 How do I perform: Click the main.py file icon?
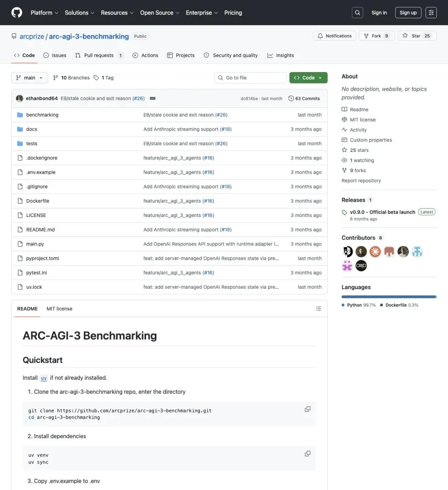coord(20,244)
